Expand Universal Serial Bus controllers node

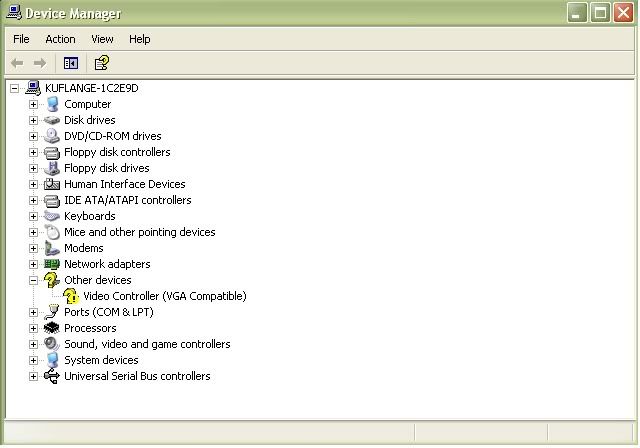coord(33,376)
